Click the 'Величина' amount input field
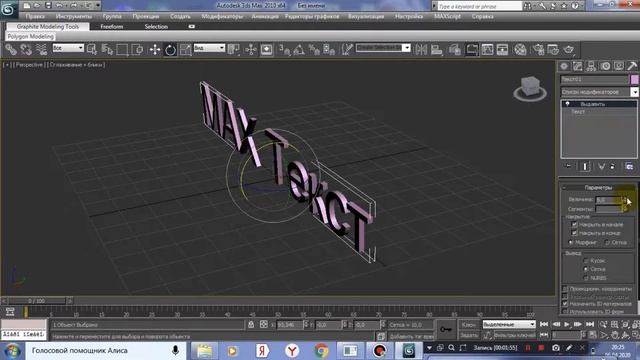Viewport: 640px width, 360px height. pos(608,200)
